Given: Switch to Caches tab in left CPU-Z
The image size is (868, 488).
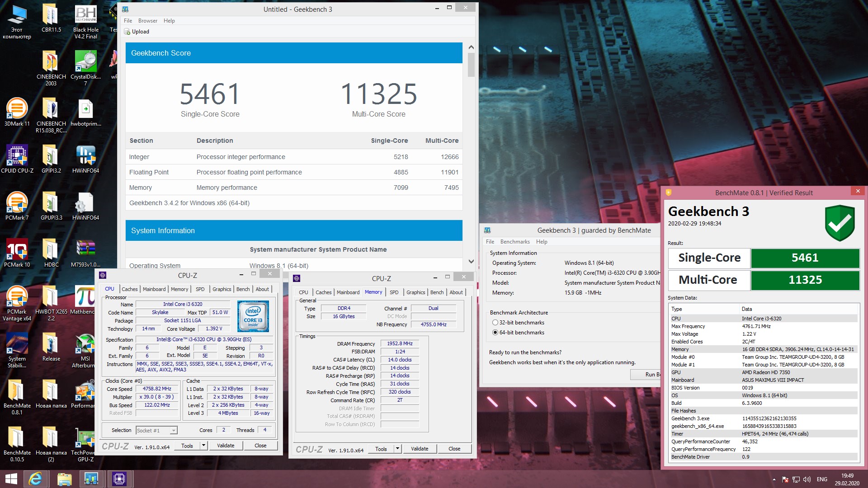Looking at the screenshot, I should point(129,289).
